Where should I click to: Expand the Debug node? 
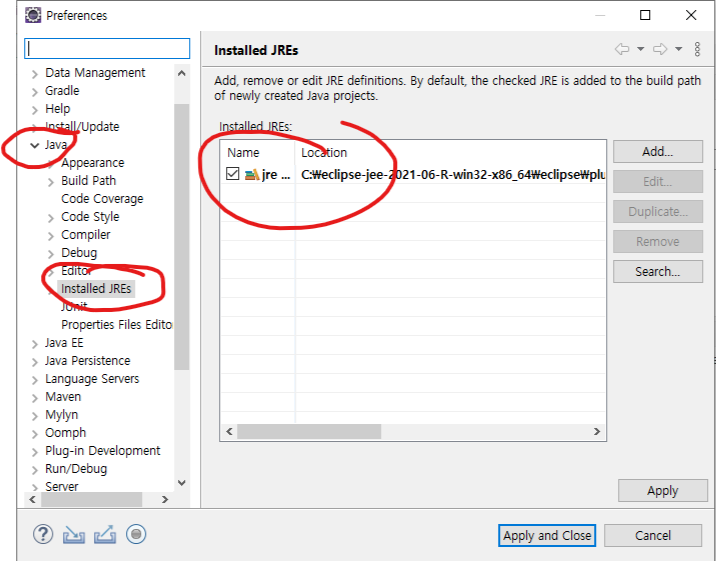[51, 254]
